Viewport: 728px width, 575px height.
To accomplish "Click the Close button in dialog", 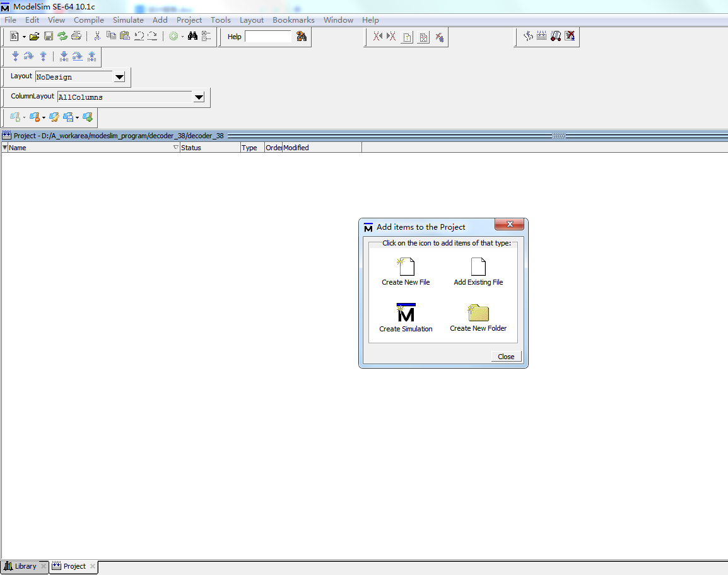I will [x=506, y=357].
